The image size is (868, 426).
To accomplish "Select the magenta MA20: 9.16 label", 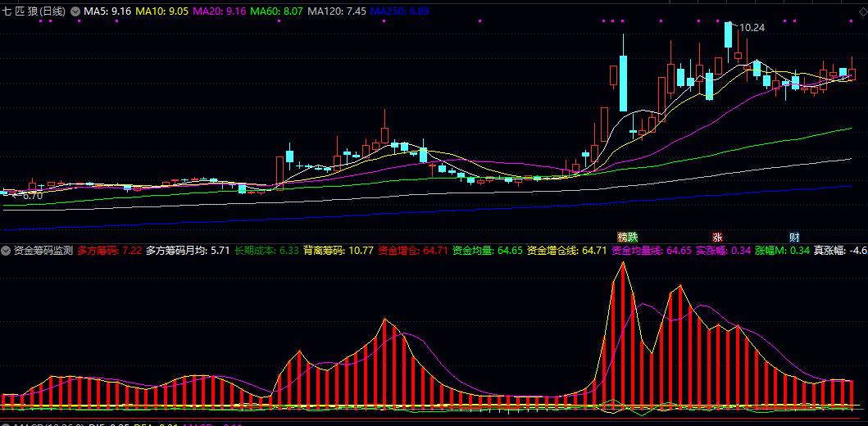I will click(x=219, y=12).
